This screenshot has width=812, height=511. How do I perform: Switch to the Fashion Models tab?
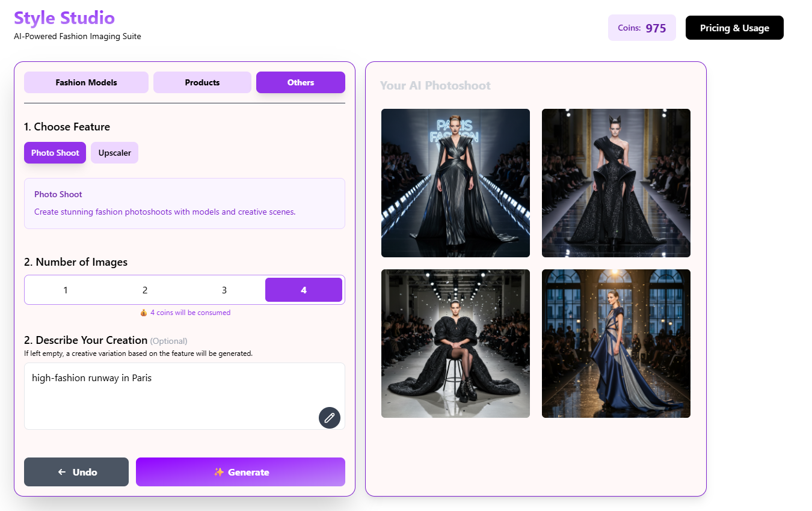tap(86, 82)
